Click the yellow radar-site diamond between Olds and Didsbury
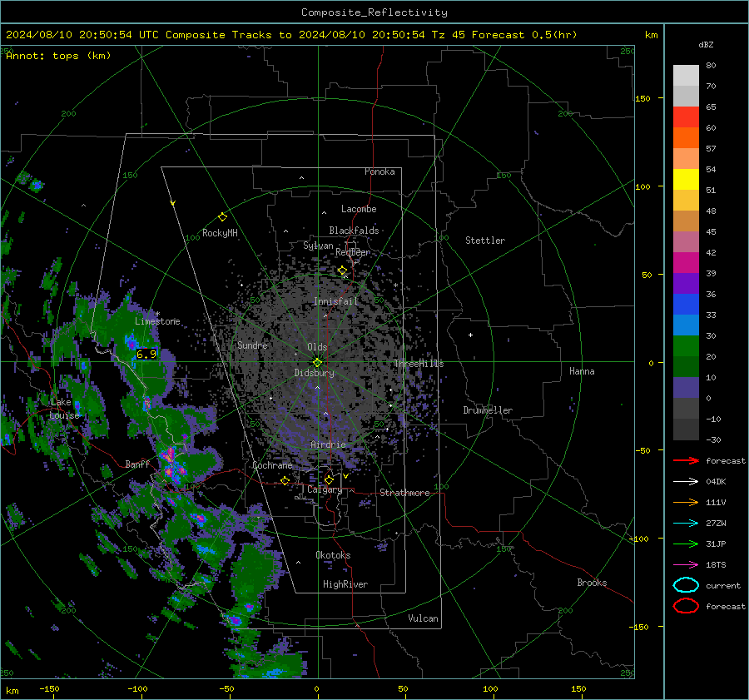 (x=317, y=363)
